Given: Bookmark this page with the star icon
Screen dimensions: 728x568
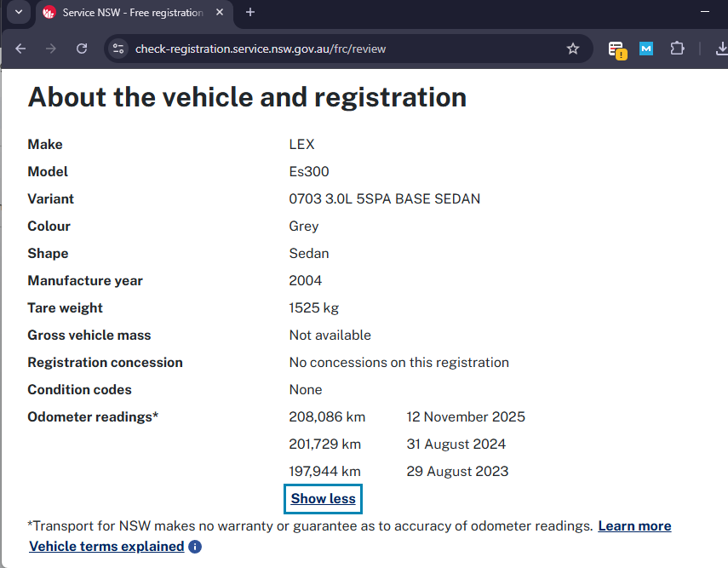Looking at the screenshot, I should (x=573, y=49).
